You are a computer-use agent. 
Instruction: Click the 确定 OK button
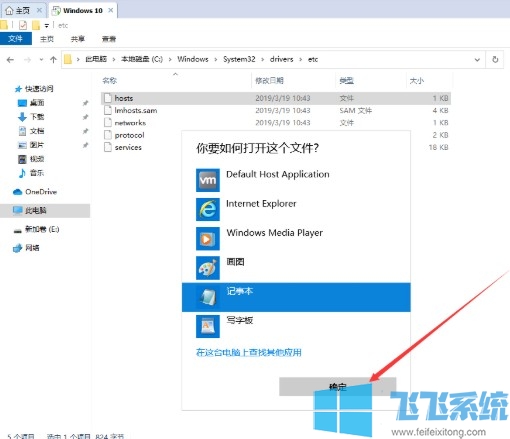click(337, 387)
